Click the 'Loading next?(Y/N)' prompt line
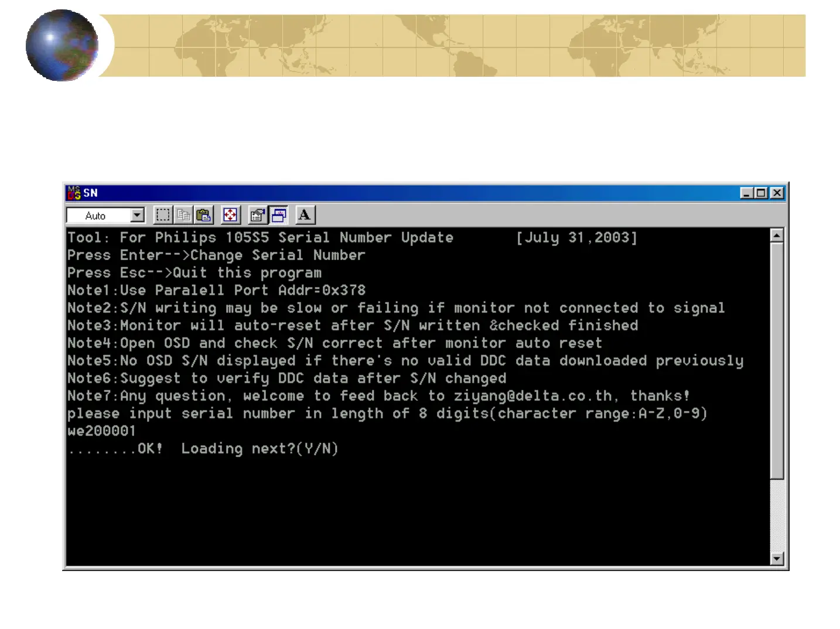 [203, 449]
